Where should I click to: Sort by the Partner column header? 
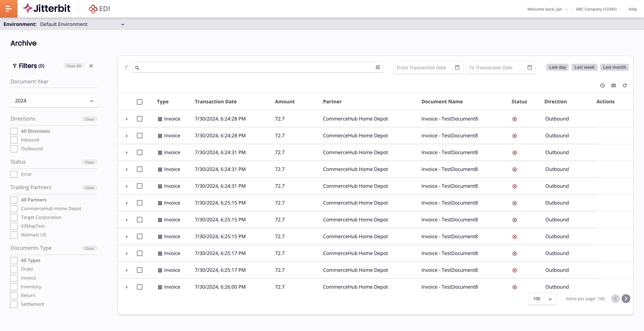[332, 102]
